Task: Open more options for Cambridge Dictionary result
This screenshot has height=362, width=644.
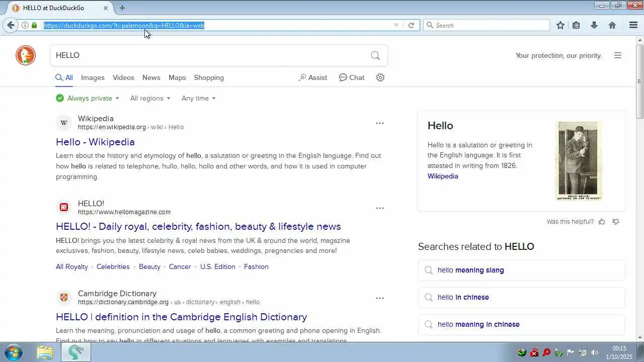Action: pos(380,298)
